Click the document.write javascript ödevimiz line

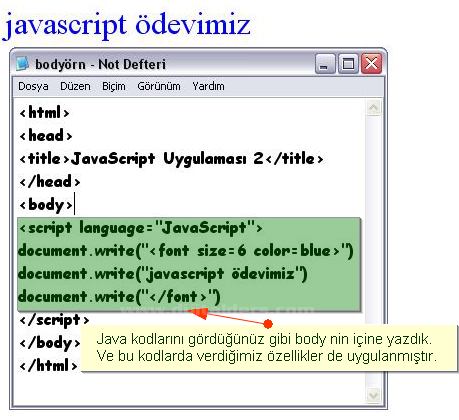(x=163, y=274)
